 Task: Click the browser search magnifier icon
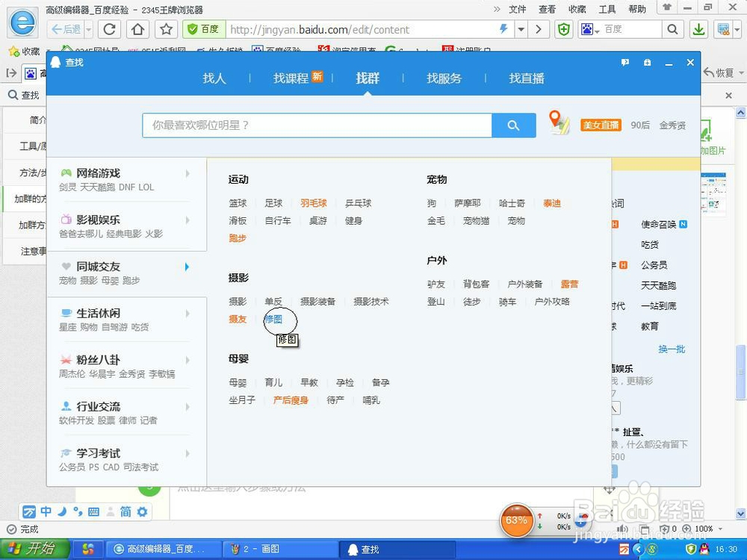point(672,30)
